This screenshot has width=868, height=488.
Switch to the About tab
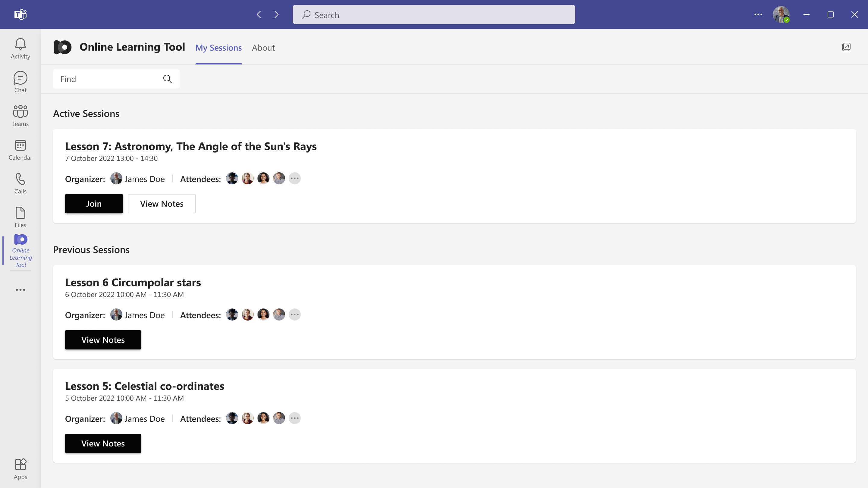point(263,48)
